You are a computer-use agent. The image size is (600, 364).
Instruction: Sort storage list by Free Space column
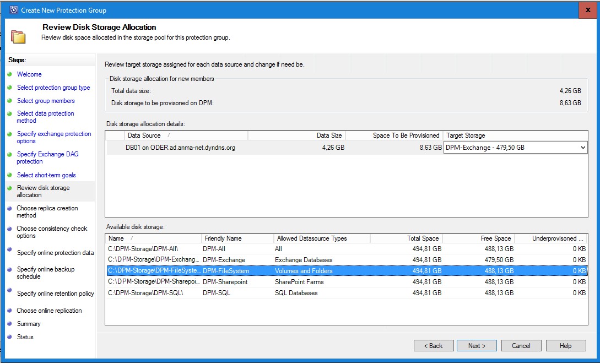478,238
